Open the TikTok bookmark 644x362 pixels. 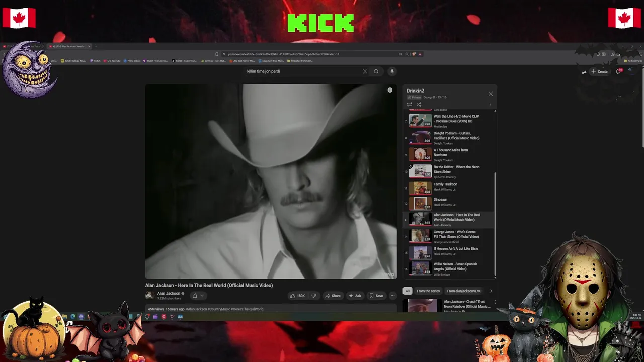point(184,61)
